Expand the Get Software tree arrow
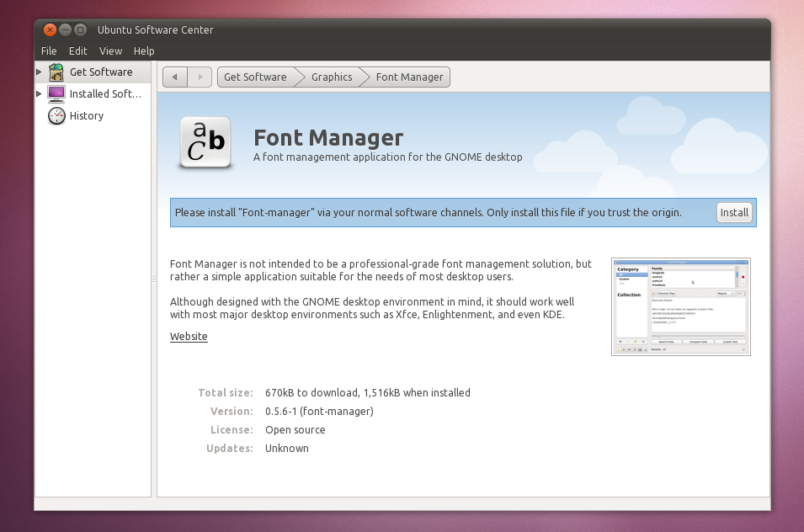 pyautogui.click(x=39, y=72)
